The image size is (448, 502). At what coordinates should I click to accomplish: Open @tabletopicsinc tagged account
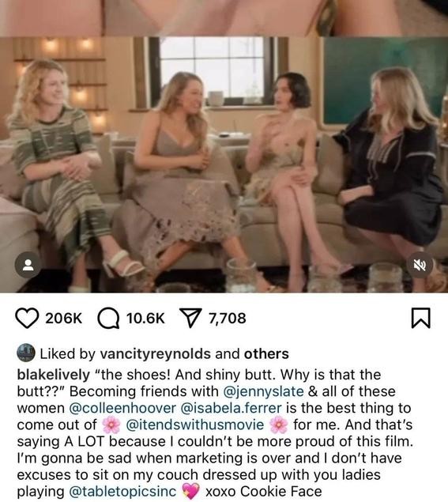(122, 491)
